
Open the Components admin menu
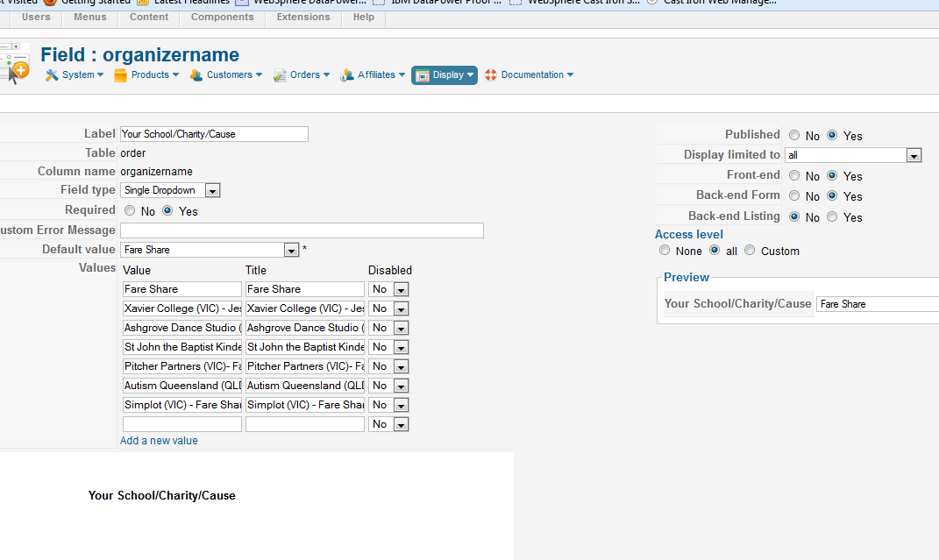click(x=222, y=18)
